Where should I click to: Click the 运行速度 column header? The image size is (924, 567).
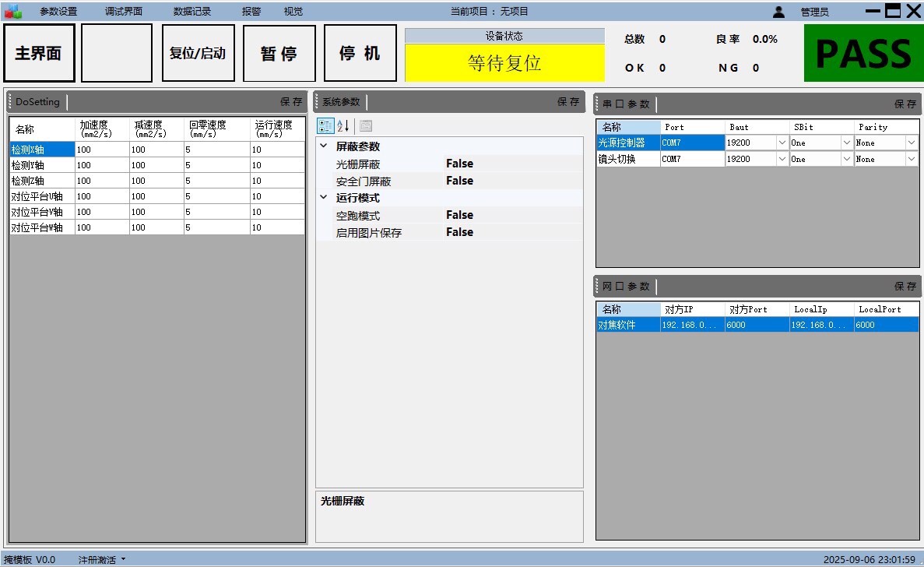(278, 129)
